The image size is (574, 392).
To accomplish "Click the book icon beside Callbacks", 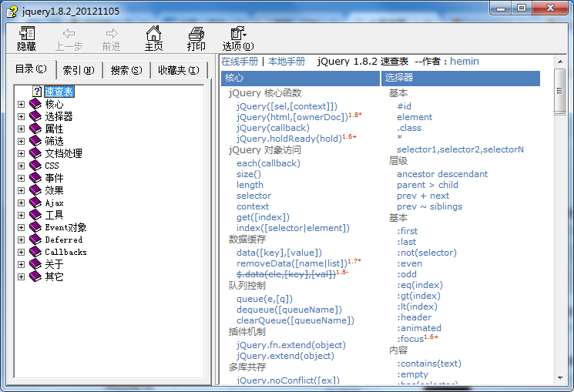I will [35, 252].
